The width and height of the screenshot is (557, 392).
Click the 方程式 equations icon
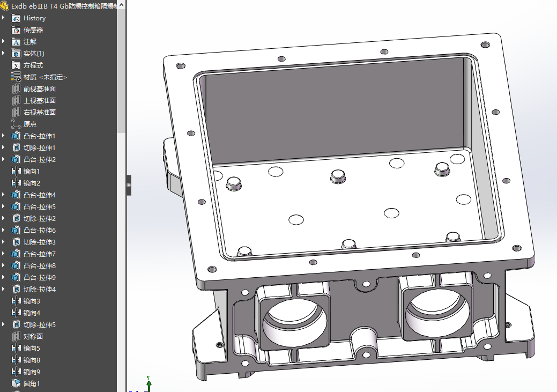pyautogui.click(x=16, y=65)
